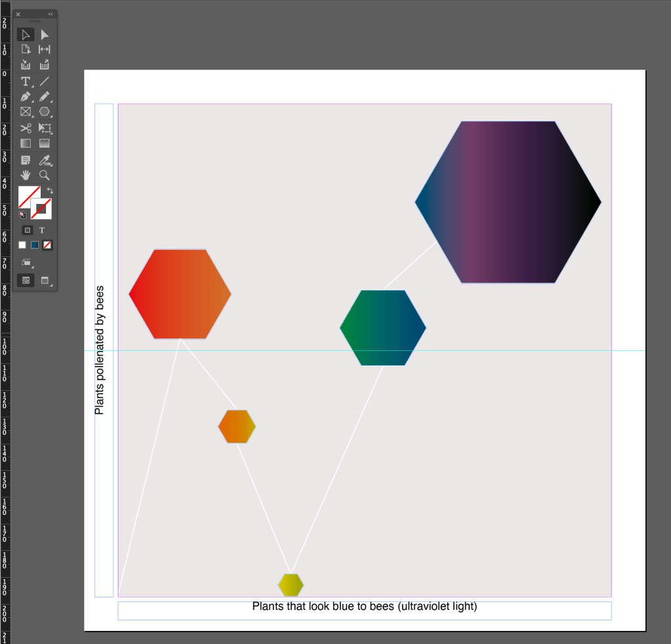Select the Page tool
The width and height of the screenshot is (671, 644).
[26, 50]
